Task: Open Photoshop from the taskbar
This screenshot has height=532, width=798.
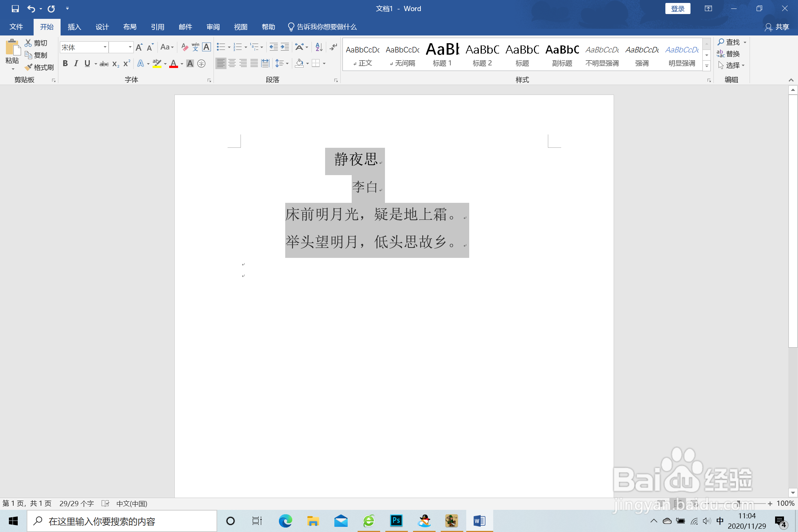Action: click(x=396, y=521)
